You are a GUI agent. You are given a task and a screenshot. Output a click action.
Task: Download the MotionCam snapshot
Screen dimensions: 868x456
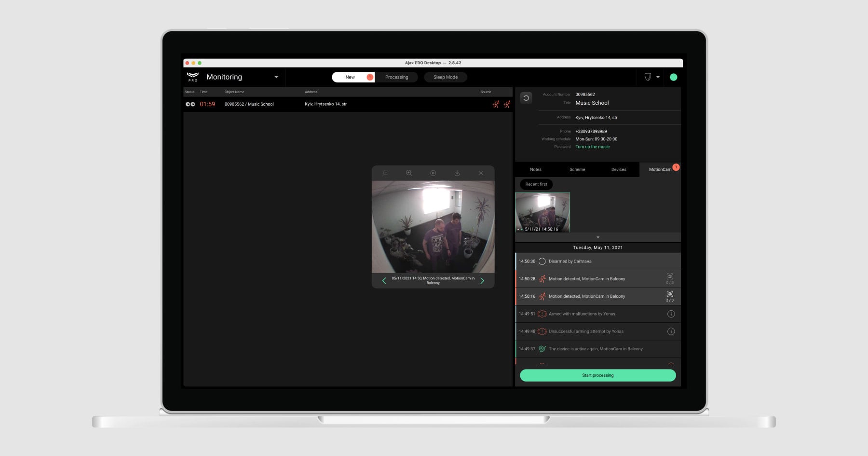point(457,173)
